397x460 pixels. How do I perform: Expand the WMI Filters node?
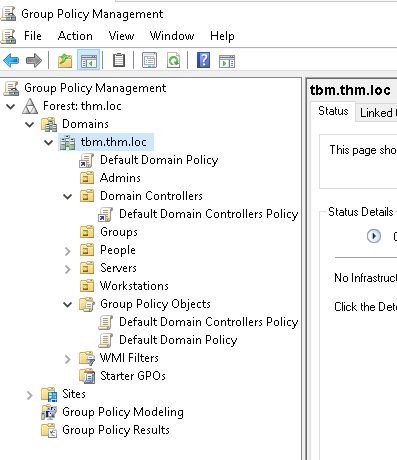[68, 359]
